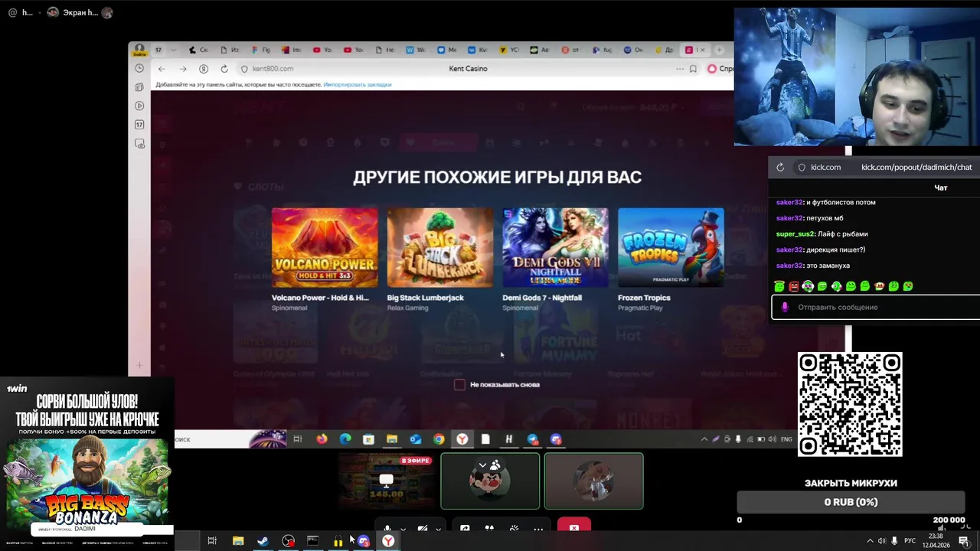Toggle the camera button in call controls
Viewport: 980px width, 551px height.
pos(422,528)
